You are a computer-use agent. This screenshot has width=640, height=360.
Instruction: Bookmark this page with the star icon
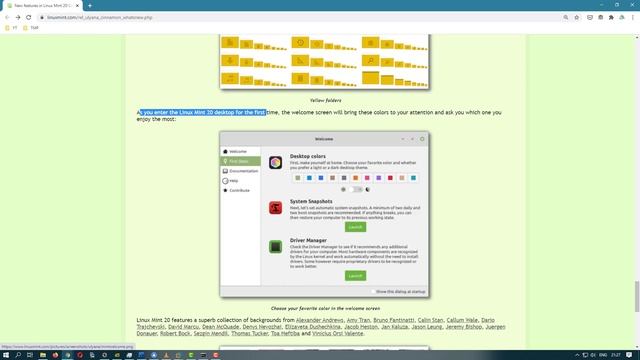coord(577,18)
